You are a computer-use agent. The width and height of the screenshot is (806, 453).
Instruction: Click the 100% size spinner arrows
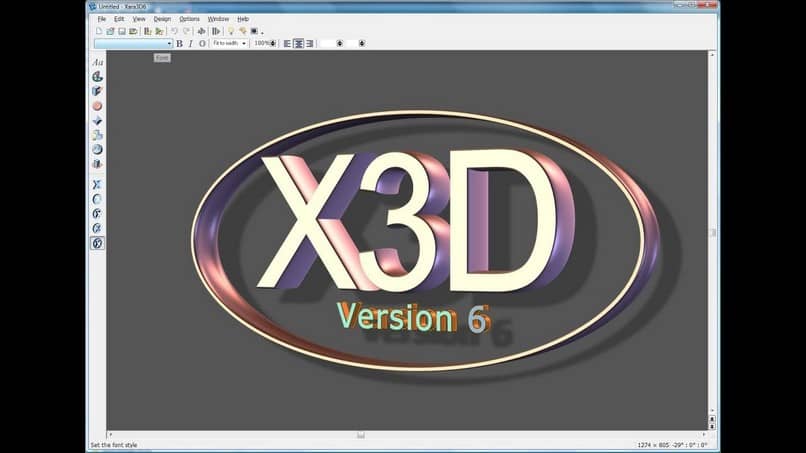click(x=273, y=44)
